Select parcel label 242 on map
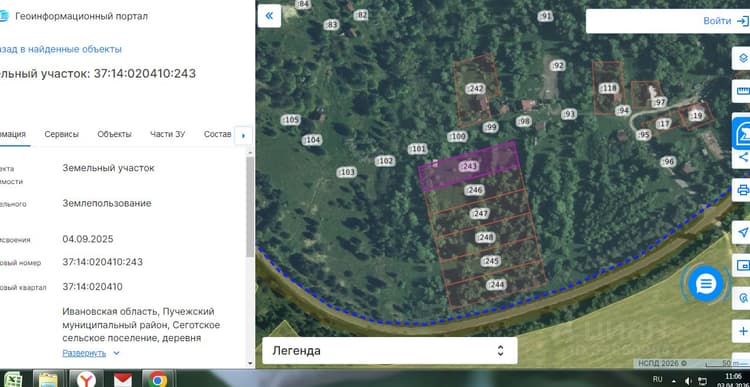Screen dimensions: 750x387 [x=475, y=88]
